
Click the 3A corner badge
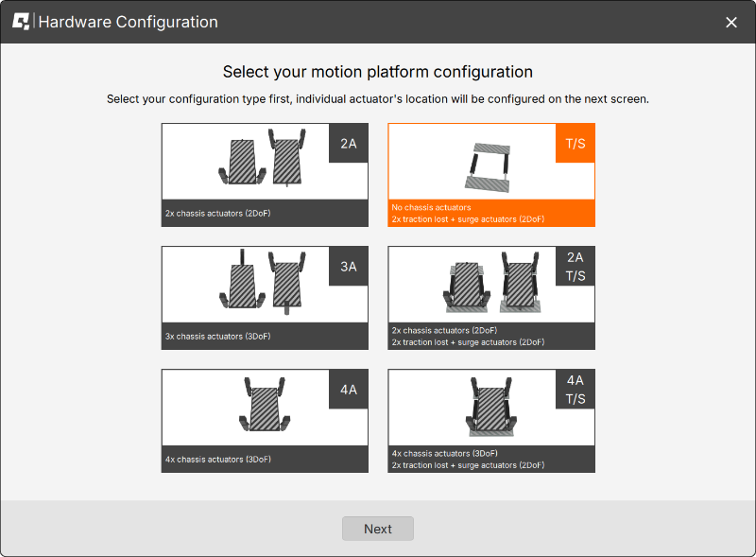pos(349,266)
